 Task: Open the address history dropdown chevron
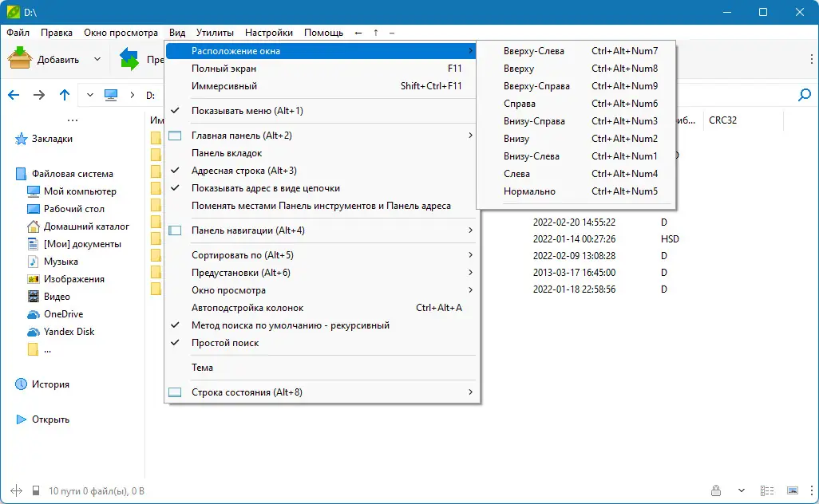[90, 95]
